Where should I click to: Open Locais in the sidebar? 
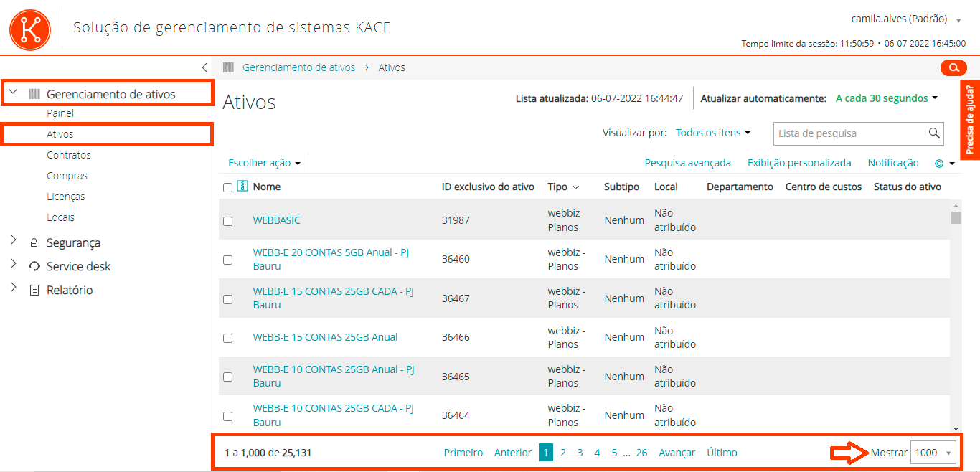tap(61, 217)
